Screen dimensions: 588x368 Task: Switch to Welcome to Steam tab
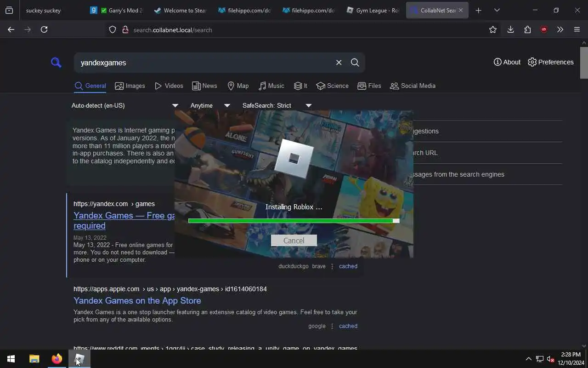click(180, 10)
